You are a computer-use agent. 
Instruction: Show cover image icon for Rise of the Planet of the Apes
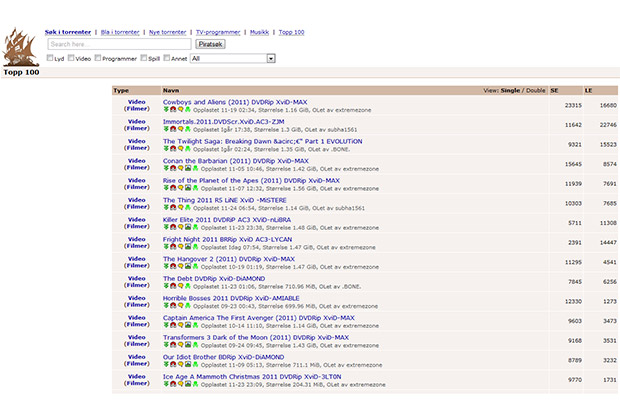188,188
